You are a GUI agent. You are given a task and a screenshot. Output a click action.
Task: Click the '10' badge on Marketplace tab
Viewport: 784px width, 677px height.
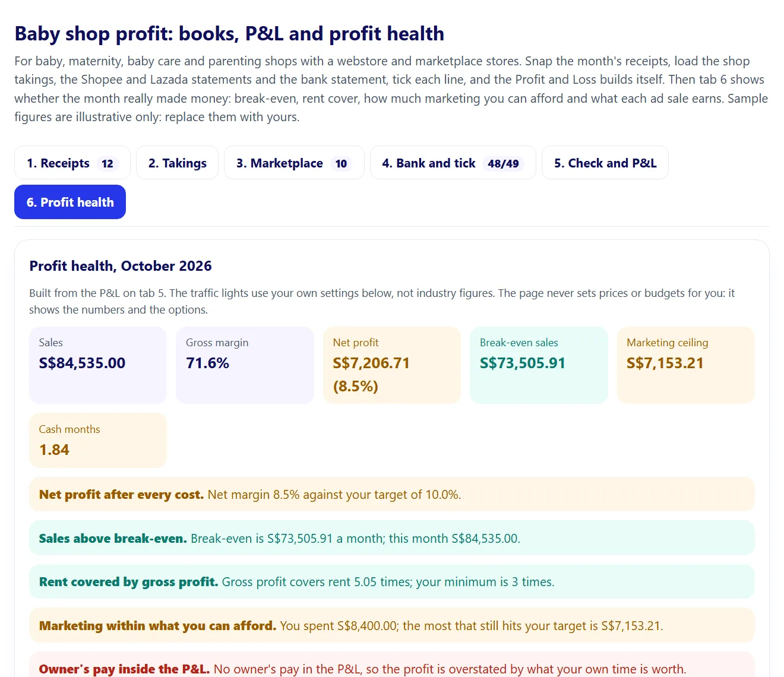click(x=341, y=163)
